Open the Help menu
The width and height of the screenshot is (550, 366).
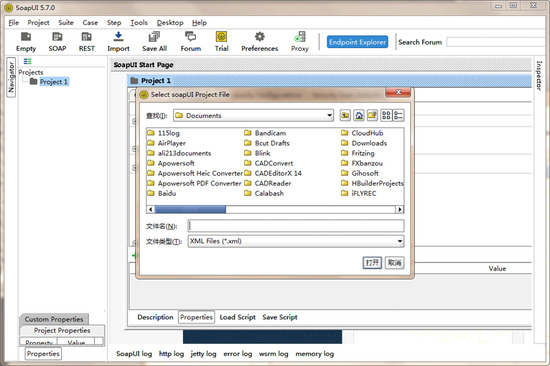click(199, 22)
